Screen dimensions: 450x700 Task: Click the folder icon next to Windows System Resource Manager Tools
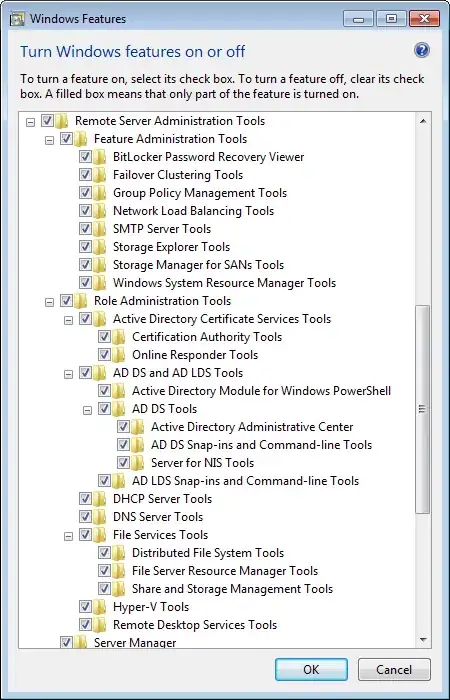100,283
